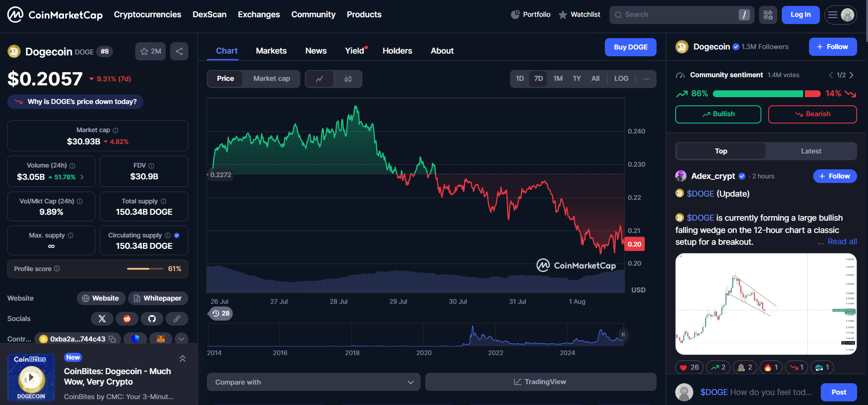
Task: Set chart range to 1Y
Action: point(577,79)
